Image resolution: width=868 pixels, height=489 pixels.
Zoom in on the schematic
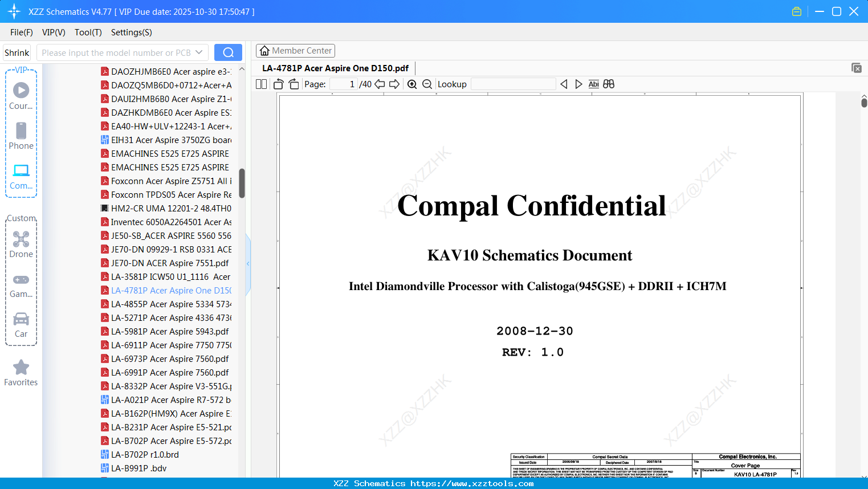[412, 84]
